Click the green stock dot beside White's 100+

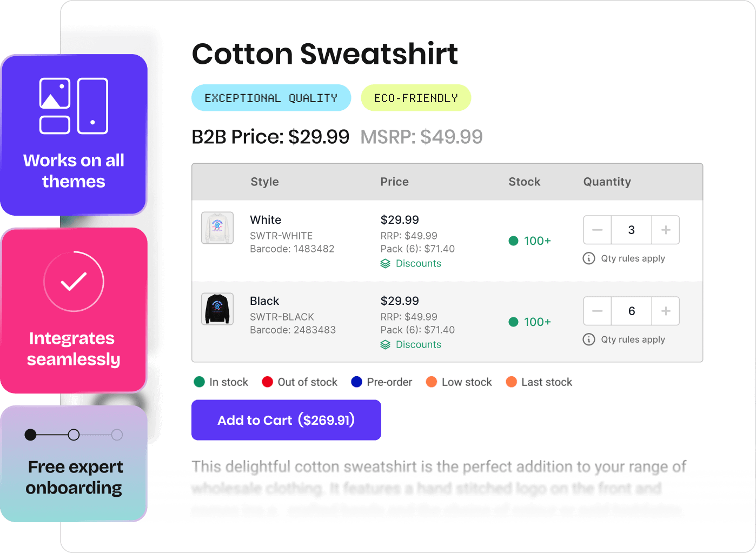513,241
